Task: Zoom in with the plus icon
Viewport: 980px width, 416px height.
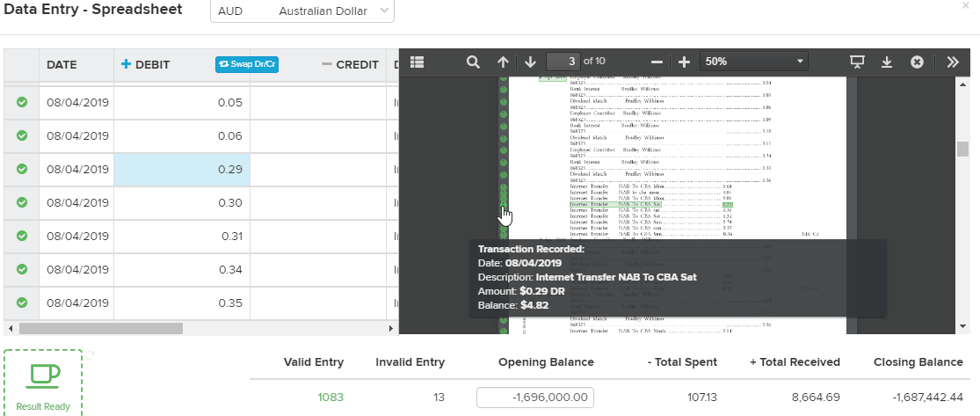Action: 684,62
